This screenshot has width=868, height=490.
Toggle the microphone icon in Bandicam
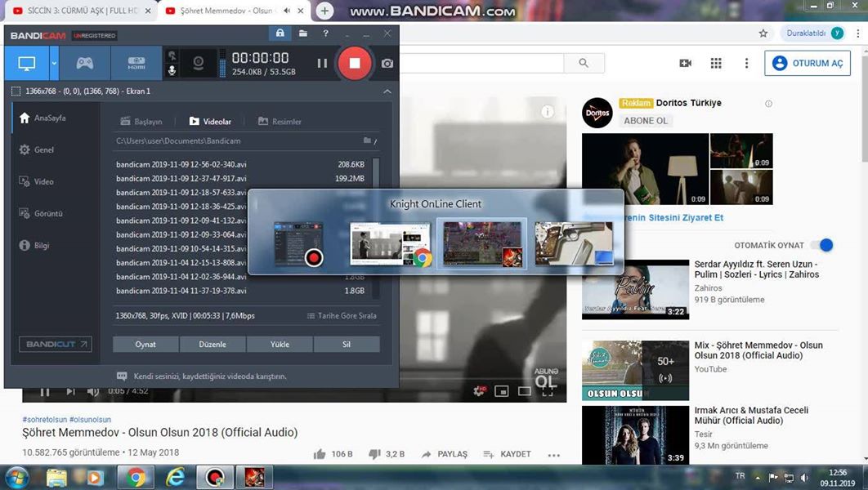click(172, 71)
